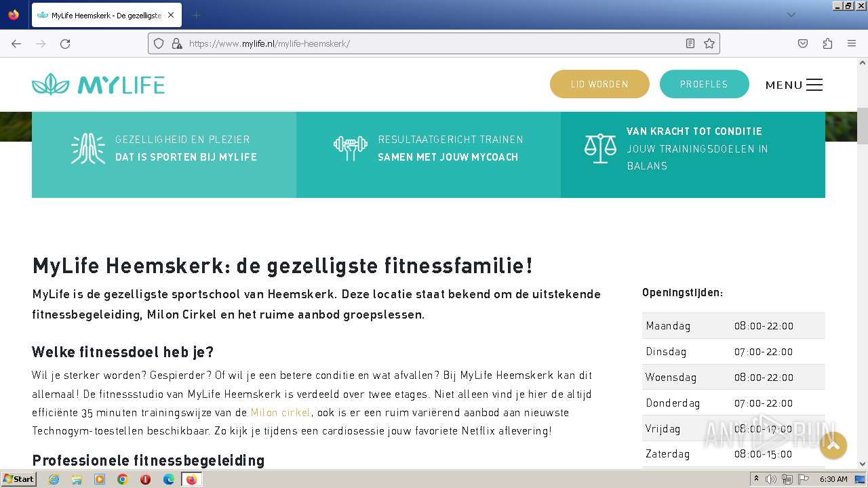The width and height of the screenshot is (868, 488).
Task: Open the Windows Start menu
Action: pyautogui.click(x=18, y=479)
